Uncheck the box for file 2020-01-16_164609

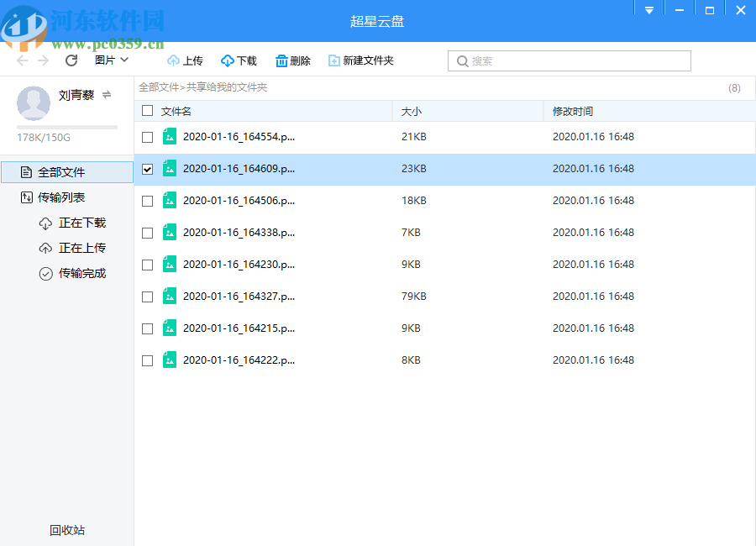coord(147,169)
